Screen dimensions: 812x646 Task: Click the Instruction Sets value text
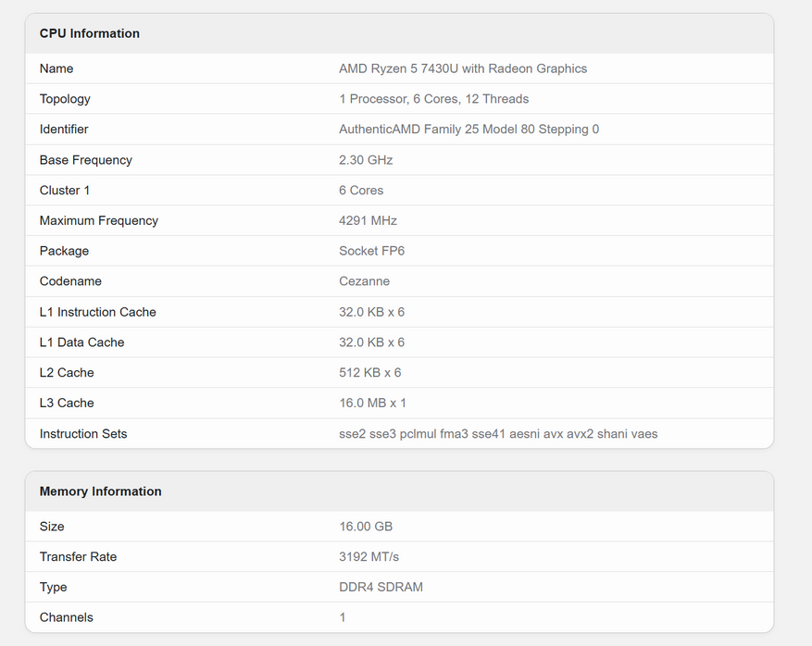(498, 434)
